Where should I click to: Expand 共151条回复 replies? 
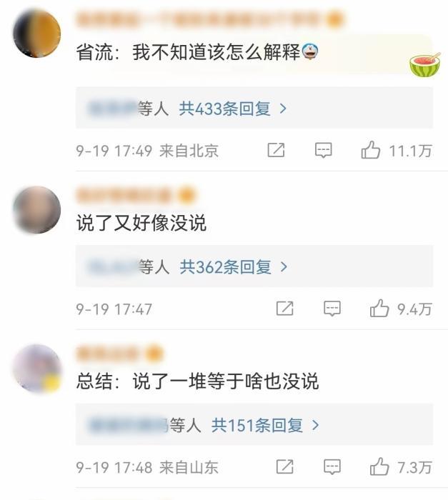tap(265, 425)
